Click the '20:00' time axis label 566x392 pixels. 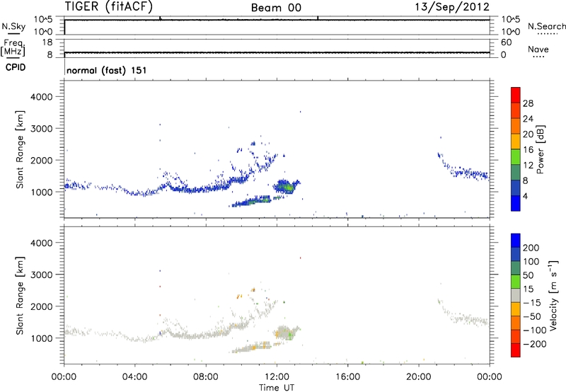[x=419, y=377]
